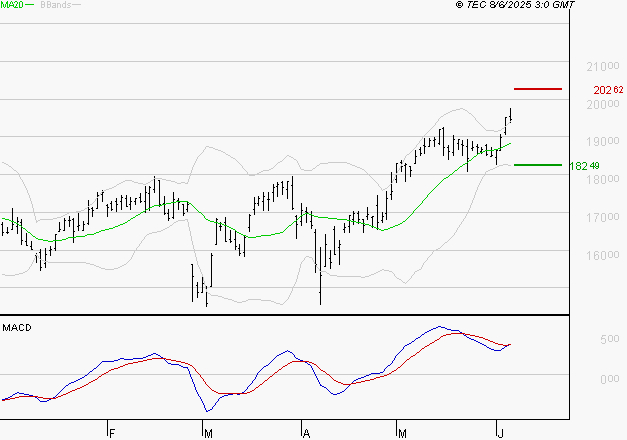Click the TEC 8/6/2025 copyright timestamp
This screenshot has height=440, width=627.
tap(515, 5)
